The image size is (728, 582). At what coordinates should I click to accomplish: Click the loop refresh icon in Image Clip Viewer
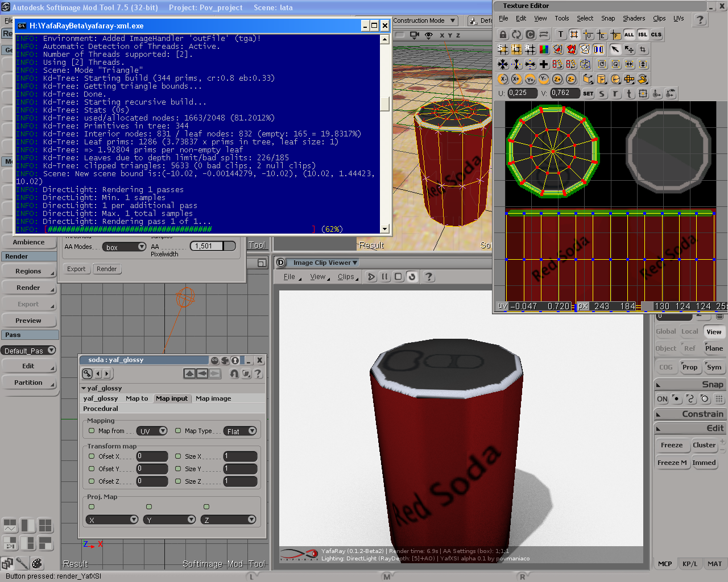point(412,277)
